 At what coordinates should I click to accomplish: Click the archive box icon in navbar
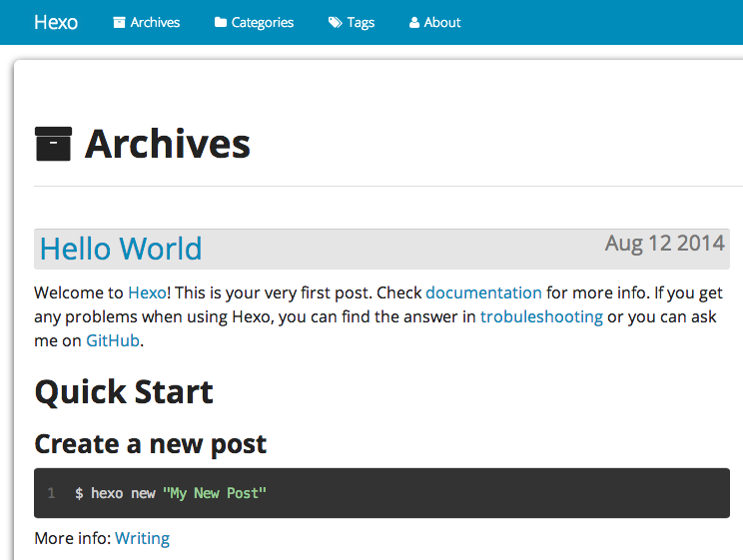click(119, 22)
